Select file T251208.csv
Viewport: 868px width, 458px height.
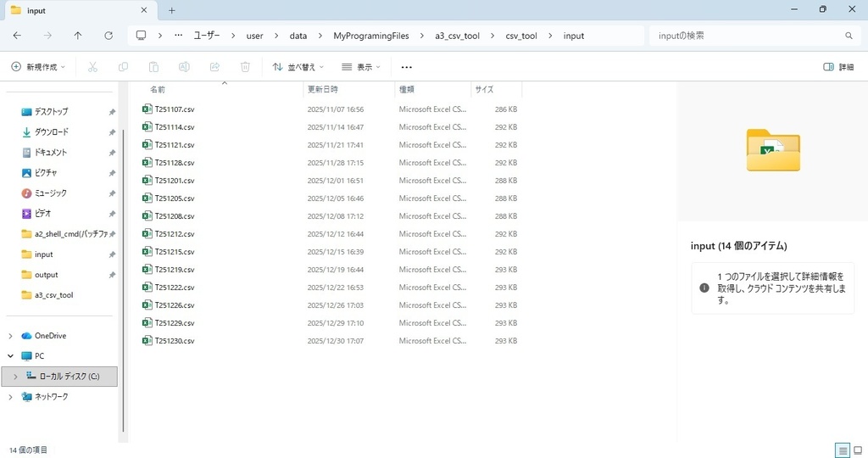tap(175, 216)
